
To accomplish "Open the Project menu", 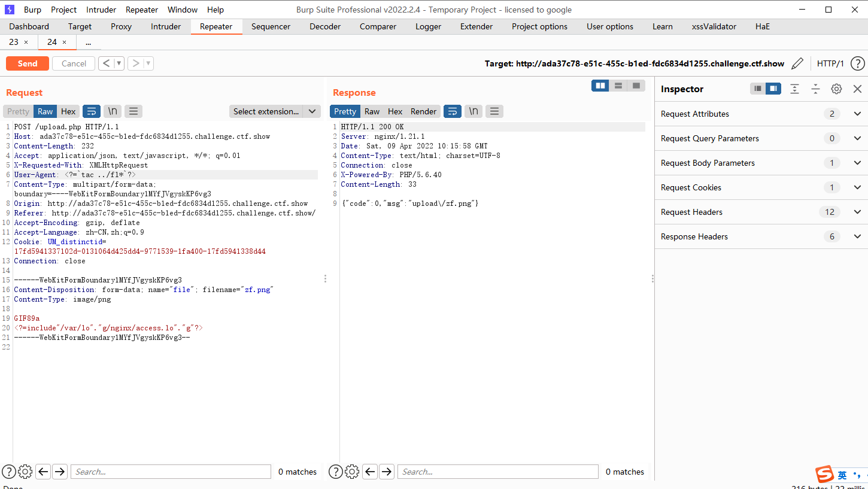I will tap(63, 10).
